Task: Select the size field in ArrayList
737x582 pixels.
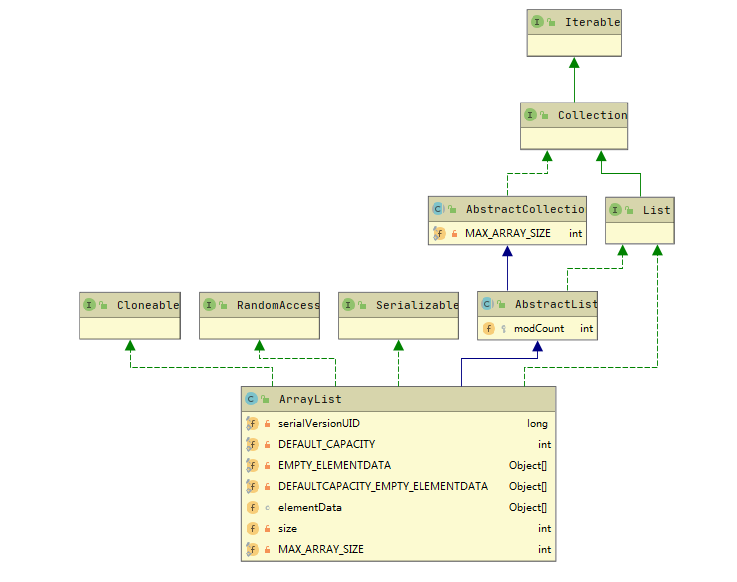Action: [287, 528]
